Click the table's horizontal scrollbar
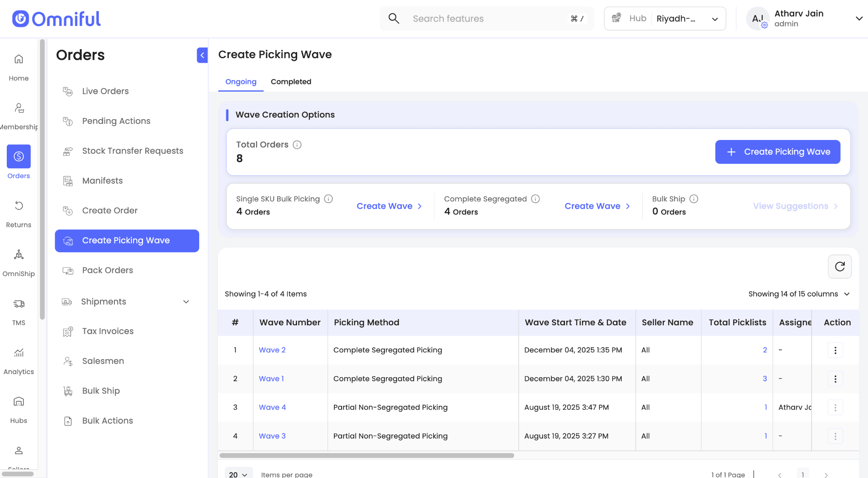The image size is (868, 478). (x=367, y=456)
